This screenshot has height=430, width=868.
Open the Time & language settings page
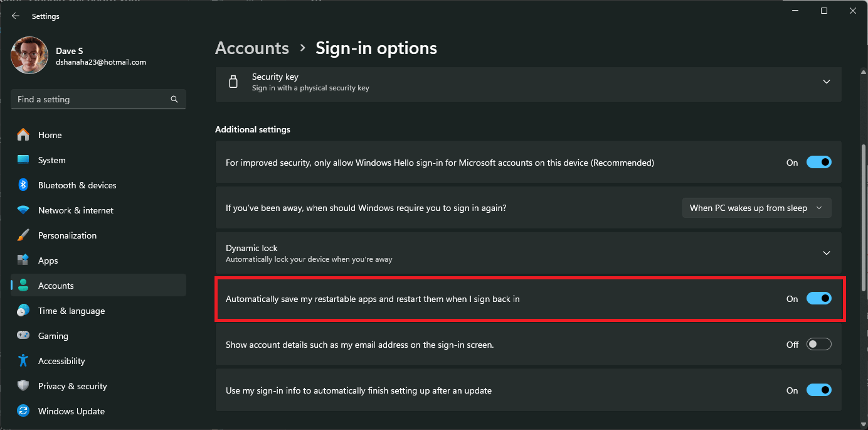(71, 311)
